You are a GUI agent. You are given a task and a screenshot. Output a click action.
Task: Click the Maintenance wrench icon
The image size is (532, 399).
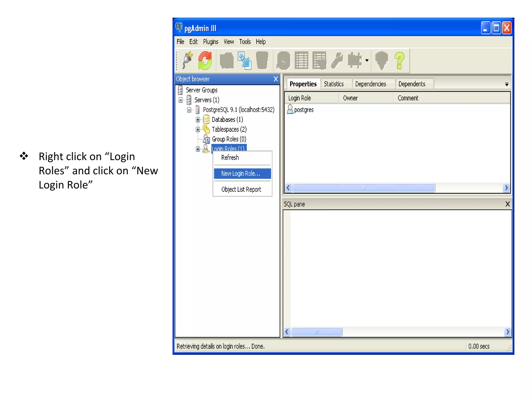pyautogui.click(x=337, y=61)
